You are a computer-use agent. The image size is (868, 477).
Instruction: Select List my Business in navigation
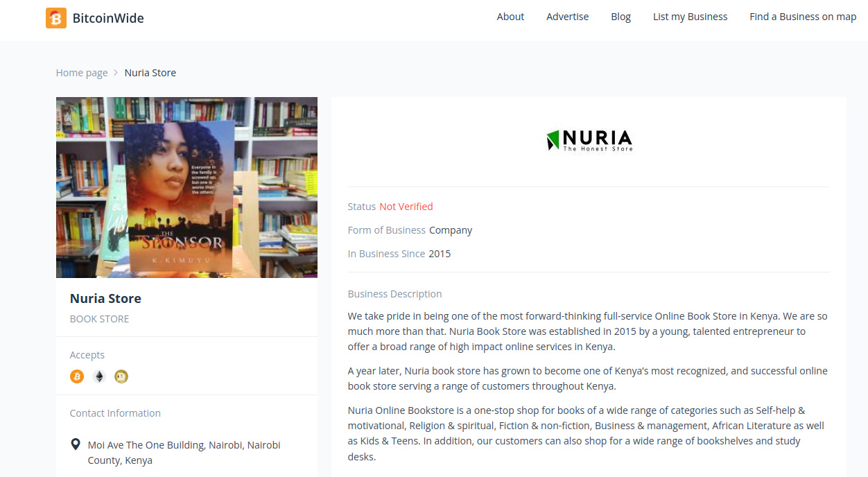pos(690,17)
